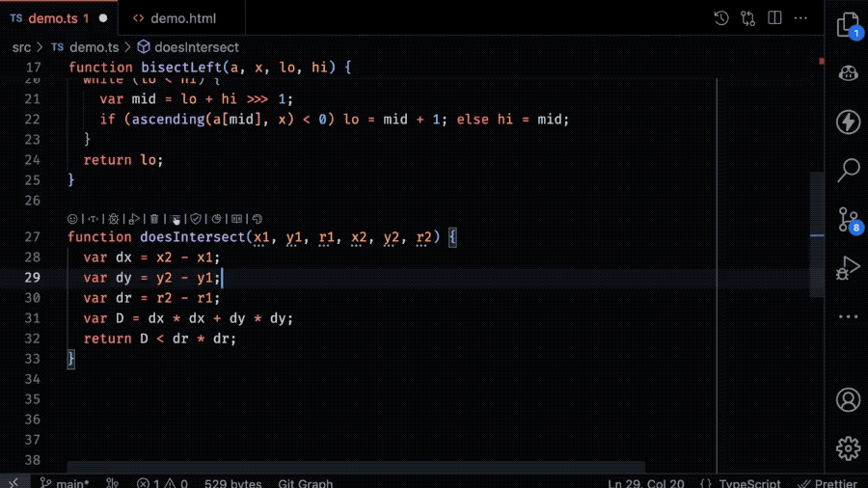
Task: Click line number 29 in the gutter
Action: [x=33, y=278]
